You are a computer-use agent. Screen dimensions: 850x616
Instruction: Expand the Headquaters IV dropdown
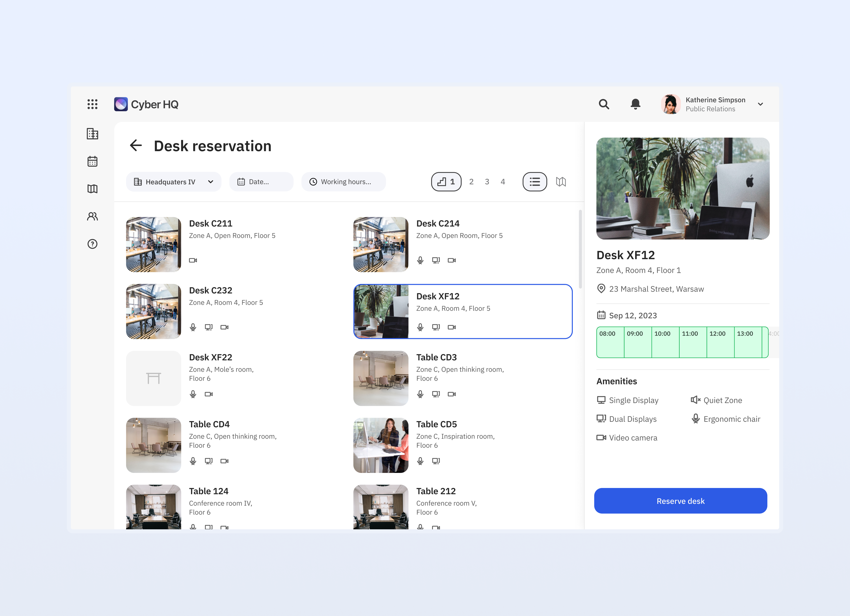174,182
